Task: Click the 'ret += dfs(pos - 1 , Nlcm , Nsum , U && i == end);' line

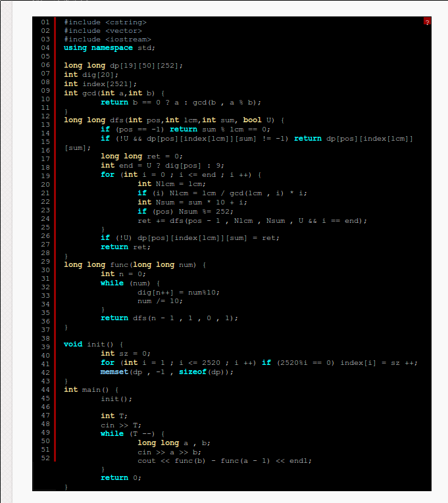Action: (252, 221)
